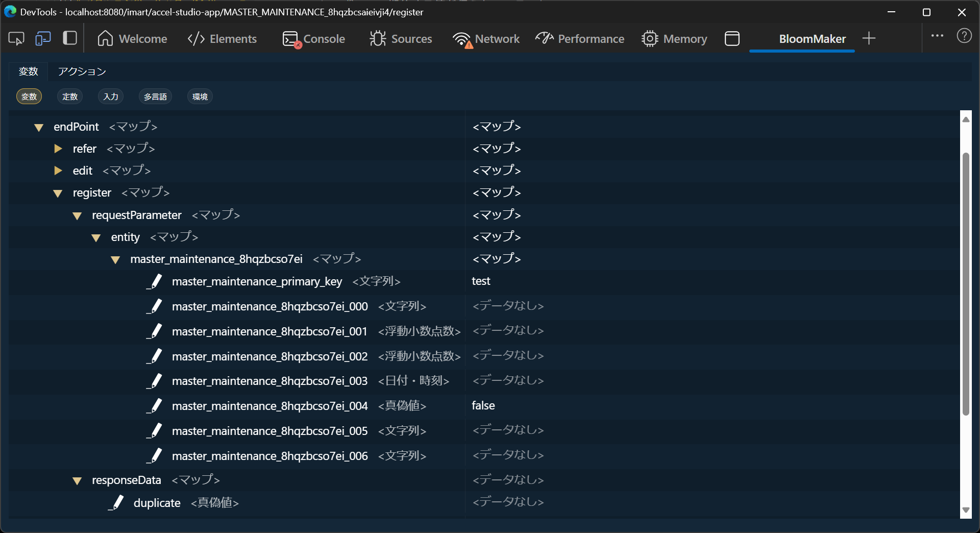Open the Network panel tab
980x533 pixels.
pyautogui.click(x=486, y=39)
